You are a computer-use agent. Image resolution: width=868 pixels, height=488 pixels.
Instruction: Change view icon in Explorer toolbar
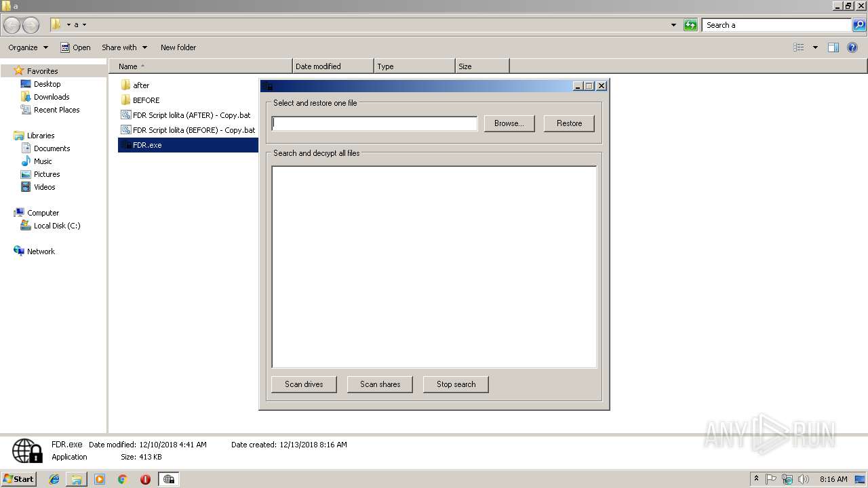point(799,47)
